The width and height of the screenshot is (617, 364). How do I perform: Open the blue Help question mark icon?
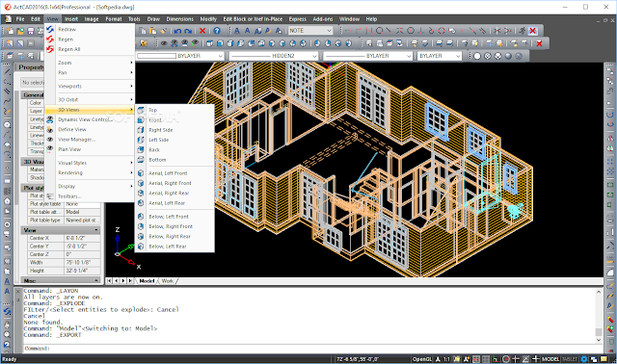click(x=217, y=31)
